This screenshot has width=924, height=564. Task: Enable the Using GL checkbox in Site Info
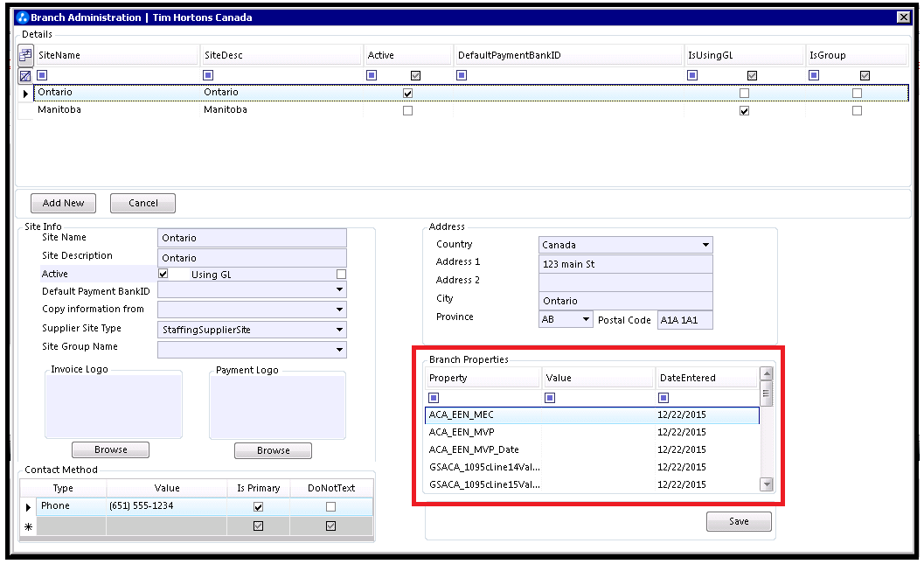pyautogui.click(x=341, y=274)
